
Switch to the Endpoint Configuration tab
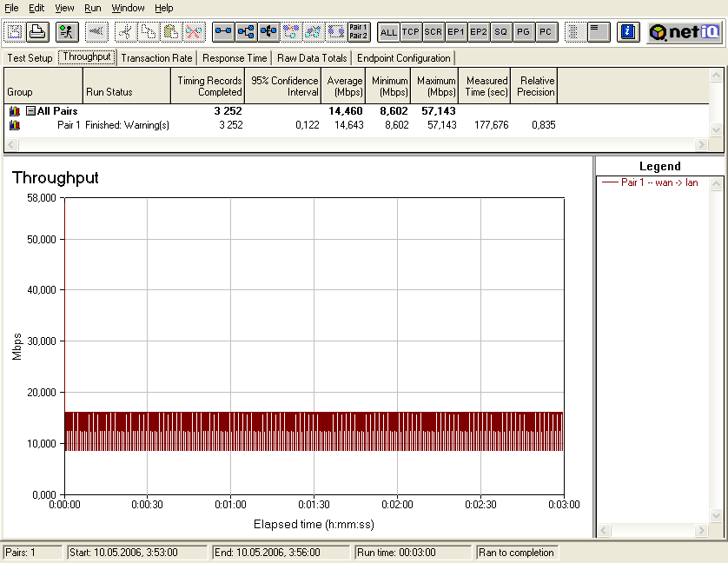tap(404, 58)
